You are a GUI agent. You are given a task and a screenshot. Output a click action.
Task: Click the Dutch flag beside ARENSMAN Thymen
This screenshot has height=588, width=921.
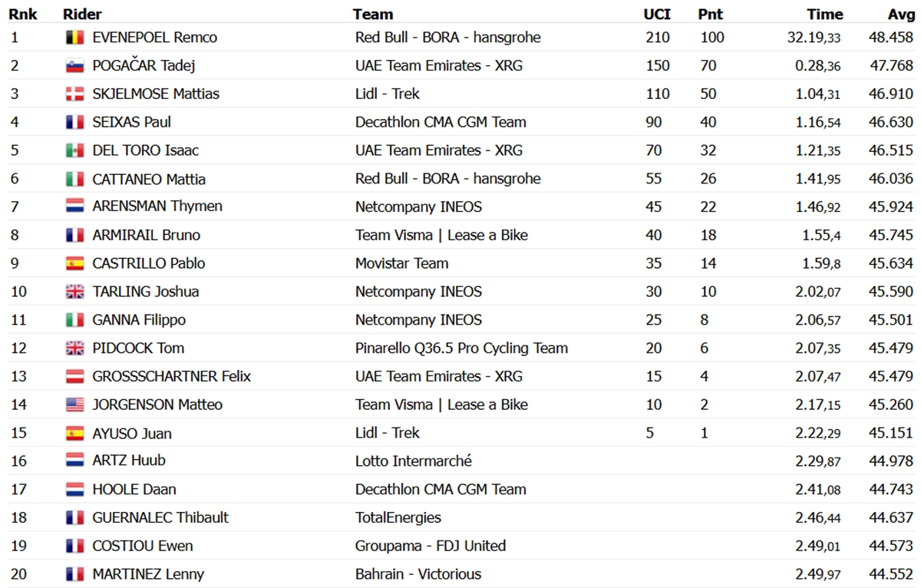pos(74,206)
